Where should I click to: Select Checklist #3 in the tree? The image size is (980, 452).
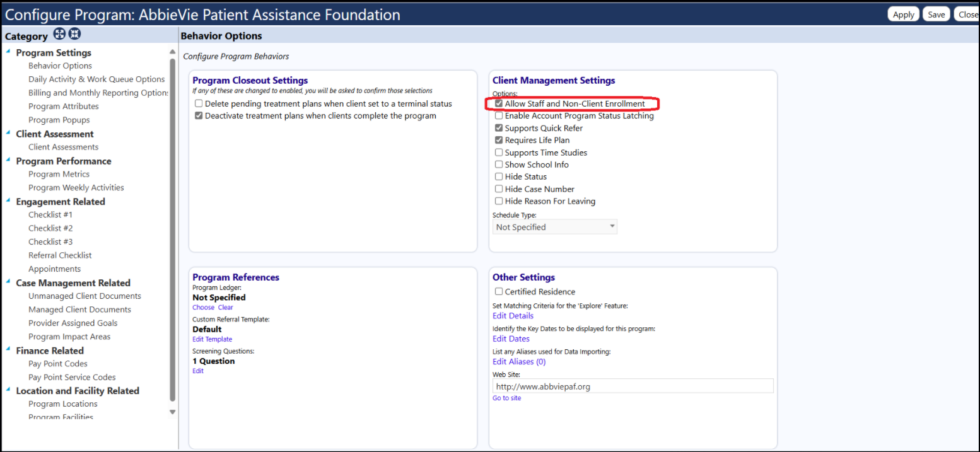pos(50,242)
